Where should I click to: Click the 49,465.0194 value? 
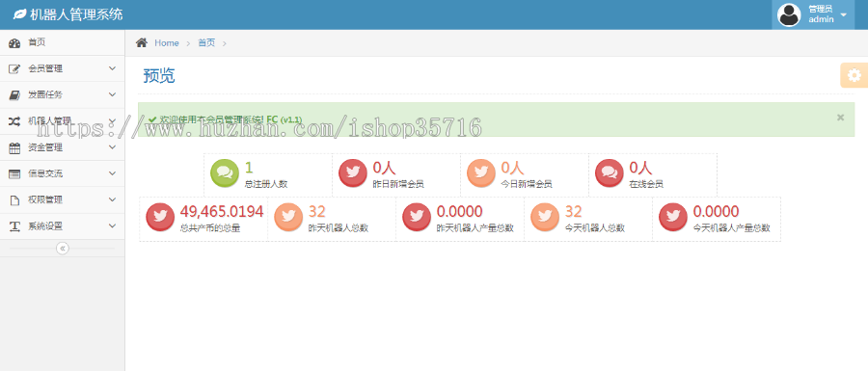click(222, 211)
